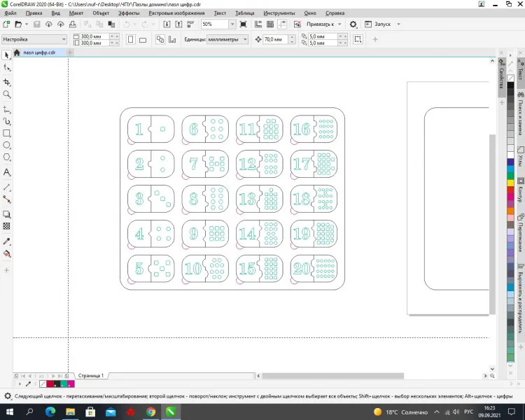Select the Zoom tool in toolbox

coord(7,94)
